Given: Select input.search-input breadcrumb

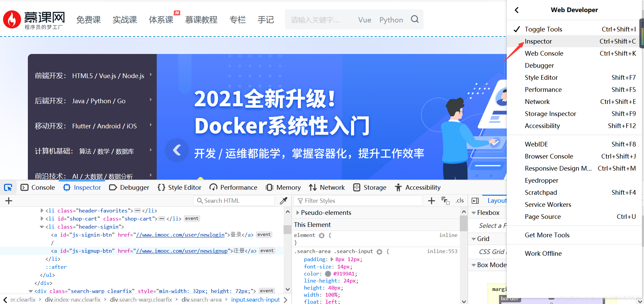Looking at the screenshot, I should (x=255, y=300).
